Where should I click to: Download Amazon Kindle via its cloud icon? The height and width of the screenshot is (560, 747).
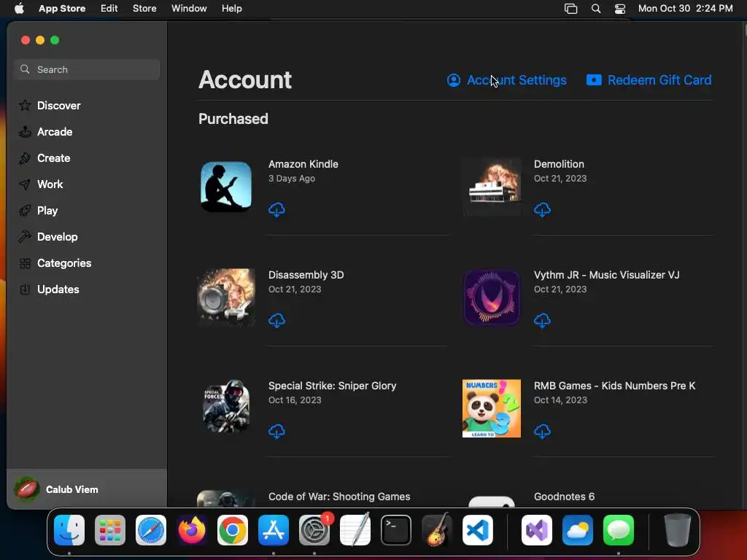(276, 209)
